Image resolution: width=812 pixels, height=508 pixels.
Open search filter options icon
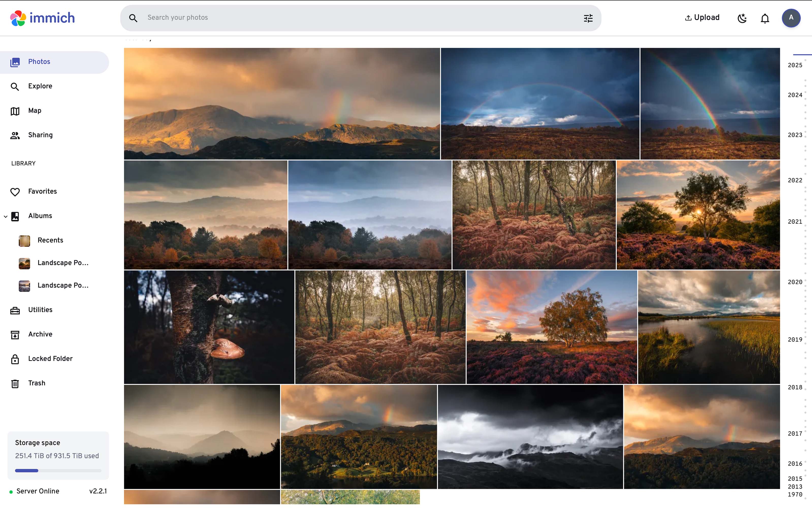[588, 18]
